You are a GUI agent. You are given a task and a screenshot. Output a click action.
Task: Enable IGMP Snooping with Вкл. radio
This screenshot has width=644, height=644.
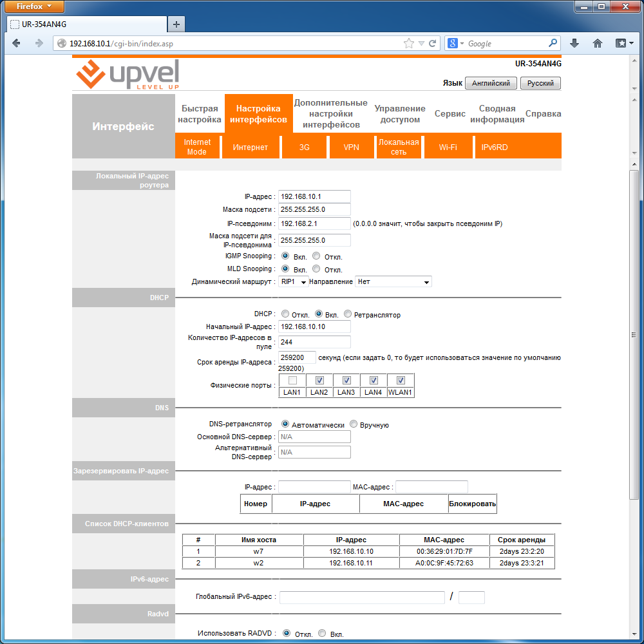[x=285, y=256]
